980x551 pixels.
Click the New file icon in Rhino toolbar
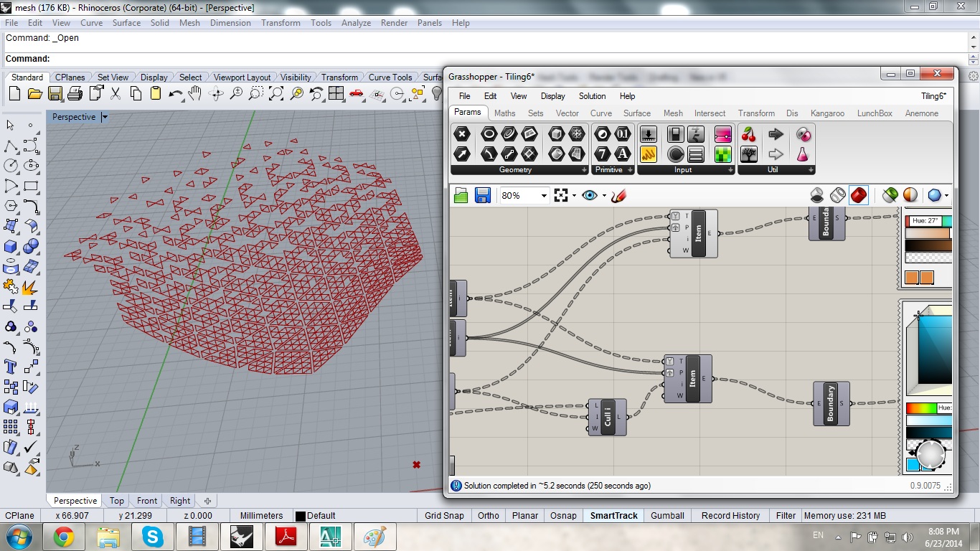click(14, 93)
